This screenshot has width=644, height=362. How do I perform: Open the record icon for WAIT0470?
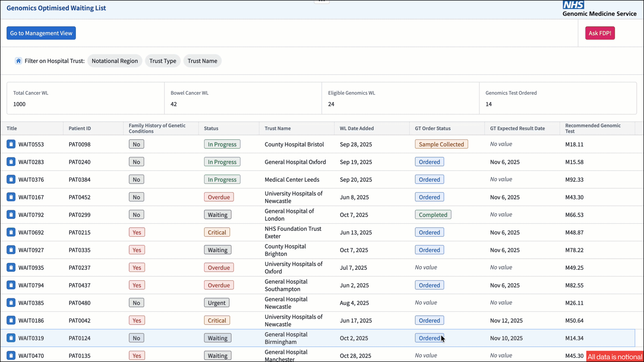[11, 356]
